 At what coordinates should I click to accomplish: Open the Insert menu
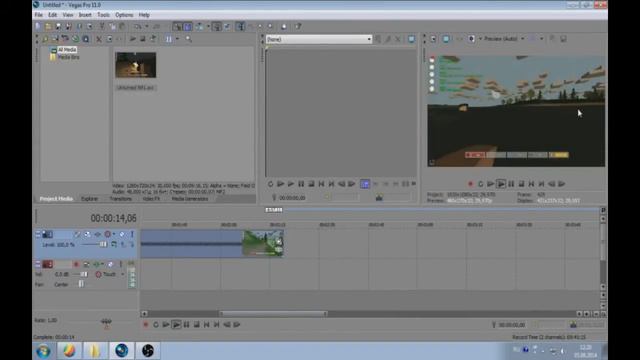85,15
